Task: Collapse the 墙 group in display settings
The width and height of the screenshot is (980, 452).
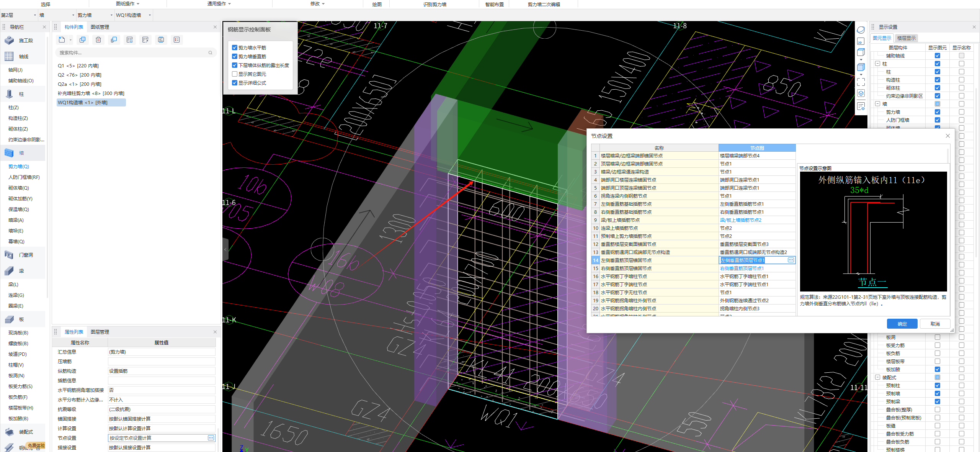Action: pyautogui.click(x=878, y=104)
